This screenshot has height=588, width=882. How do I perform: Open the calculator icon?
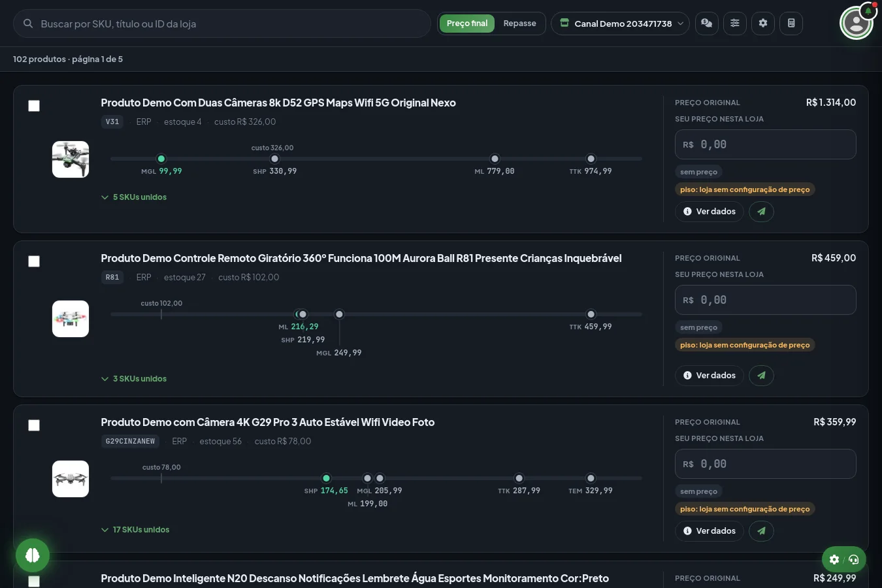(x=791, y=24)
